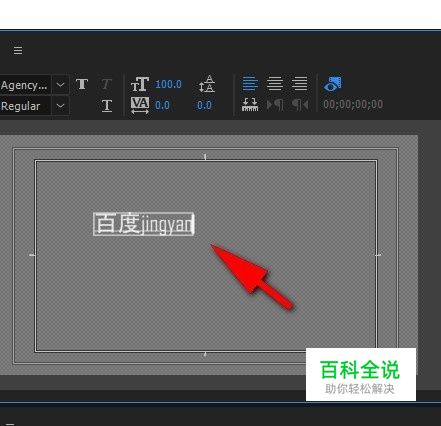This screenshot has width=441, height=426.
Task: Click the chevron beside Agency font box
Action: click(x=60, y=85)
